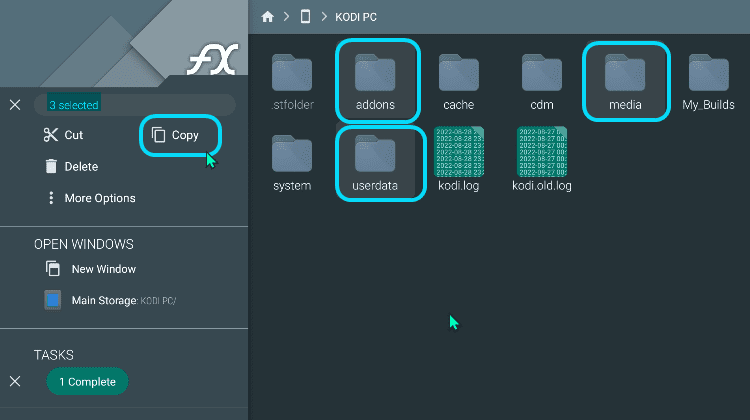Dismiss the completed task with X
The height and width of the screenshot is (420, 750).
click(15, 381)
